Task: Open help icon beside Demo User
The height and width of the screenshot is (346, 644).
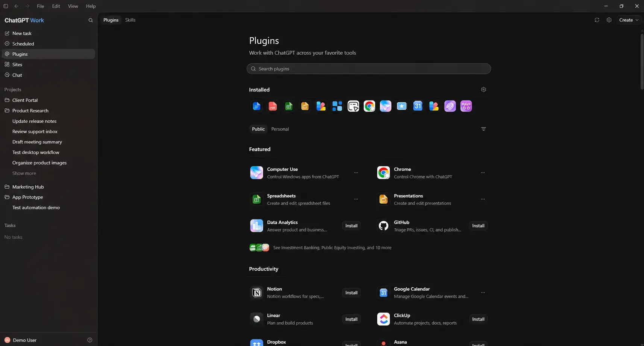Action: pyautogui.click(x=90, y=340)
